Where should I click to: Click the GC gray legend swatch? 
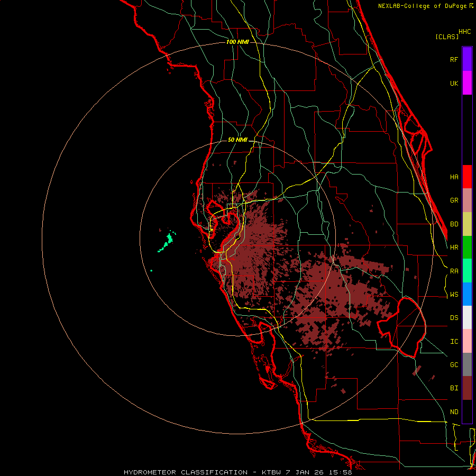[467, 364]
